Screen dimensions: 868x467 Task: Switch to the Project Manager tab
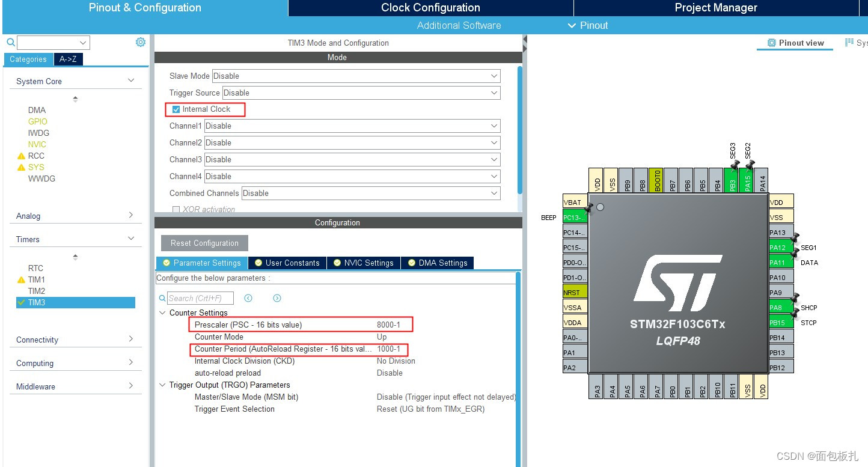(x=716, y=8)
